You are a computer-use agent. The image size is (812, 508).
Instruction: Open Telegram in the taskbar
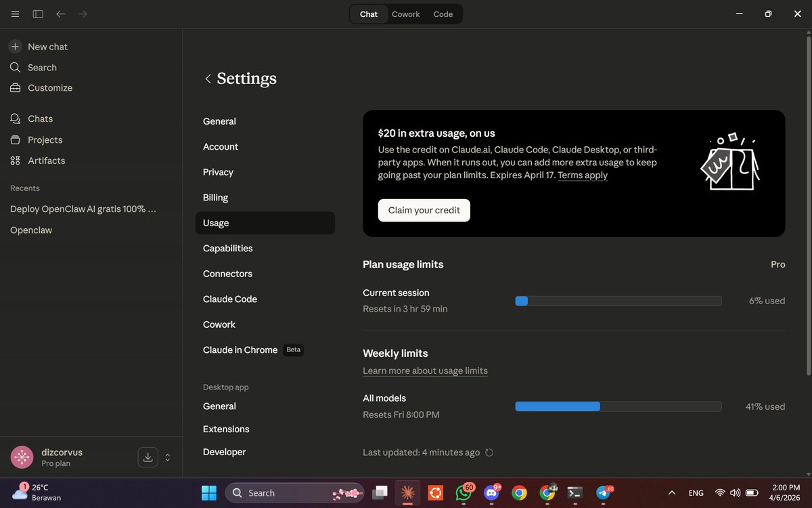(x=603, y=492)
